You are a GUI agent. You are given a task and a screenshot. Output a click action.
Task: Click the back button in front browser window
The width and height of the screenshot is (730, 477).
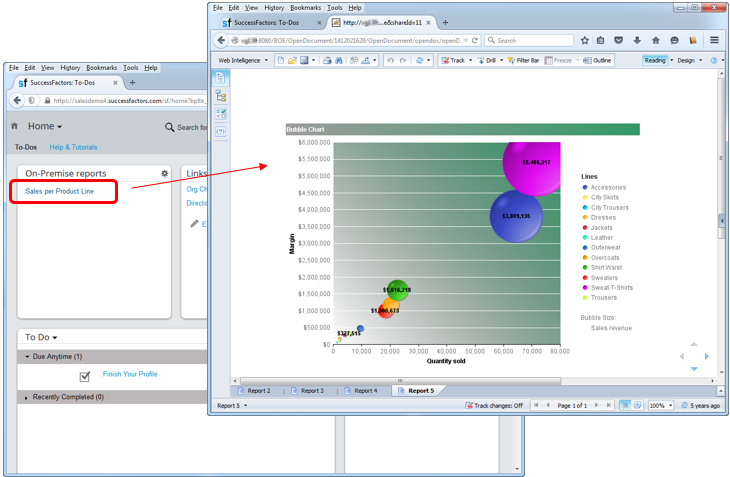tap(221, 40)
